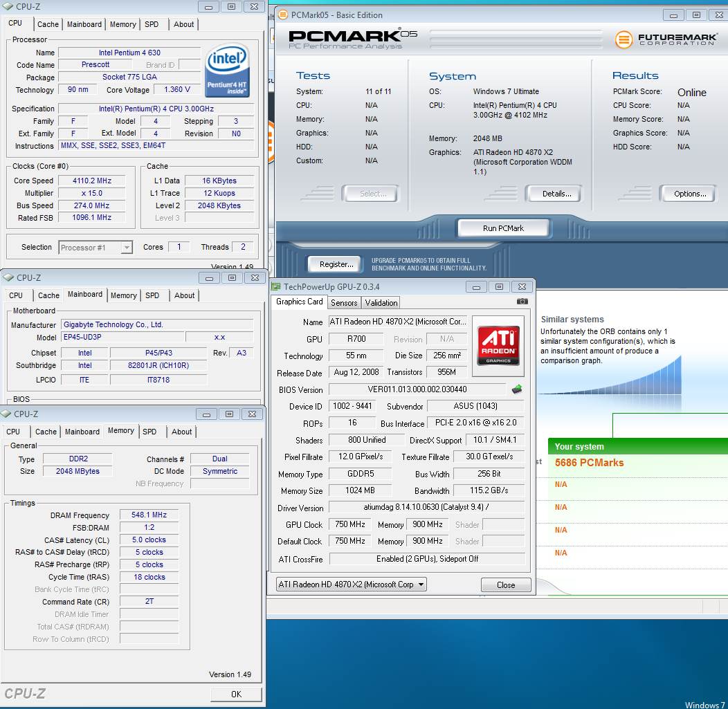Click top CPU-Z window title icon
Viewport: 728px width, 709px height.
coord(8,6)
